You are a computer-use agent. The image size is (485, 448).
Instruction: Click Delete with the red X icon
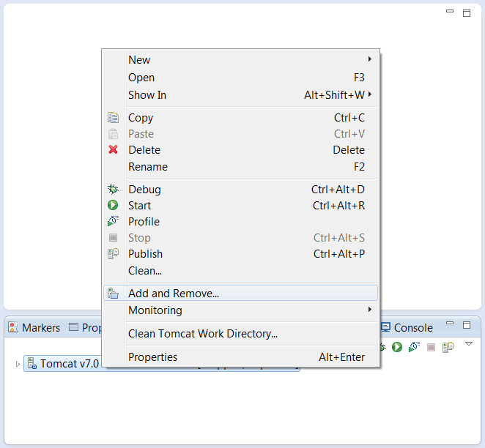pos(144,150)
